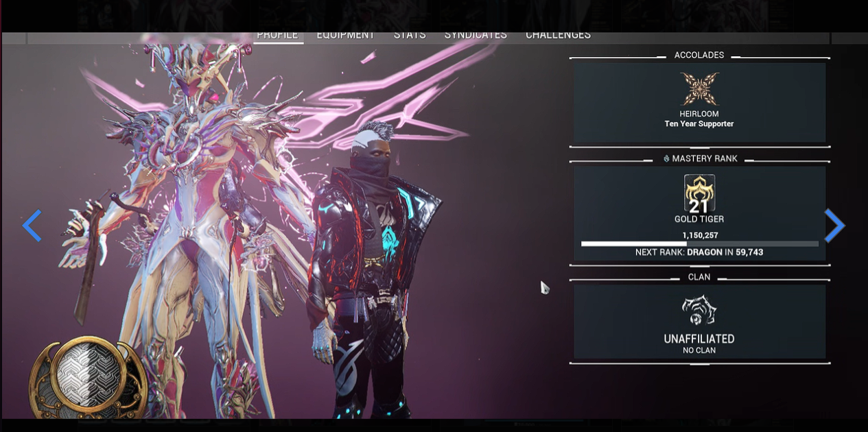Click the HEIRLOOM label
868x432 pixels.
[x=699, y=114]
